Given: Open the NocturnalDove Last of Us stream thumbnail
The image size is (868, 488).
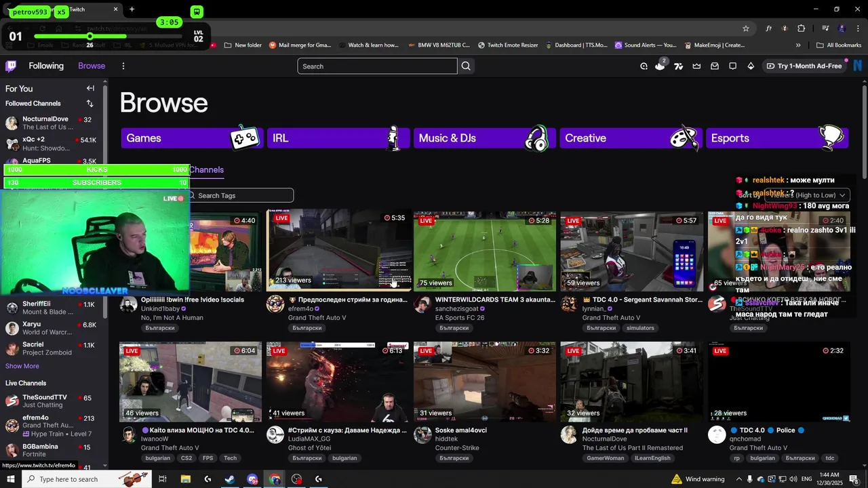Looking at the screenshot, I should pyautogui.click(x=632, y=382).
